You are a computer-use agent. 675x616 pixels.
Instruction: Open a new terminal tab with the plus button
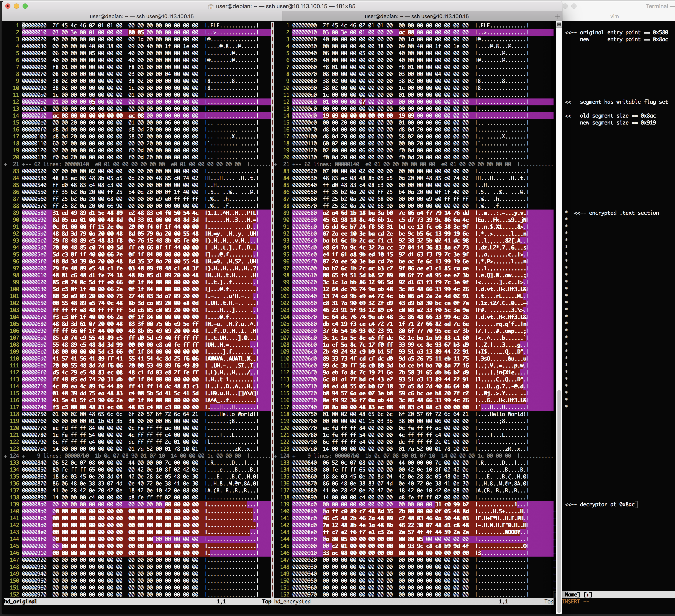point(557,16)
